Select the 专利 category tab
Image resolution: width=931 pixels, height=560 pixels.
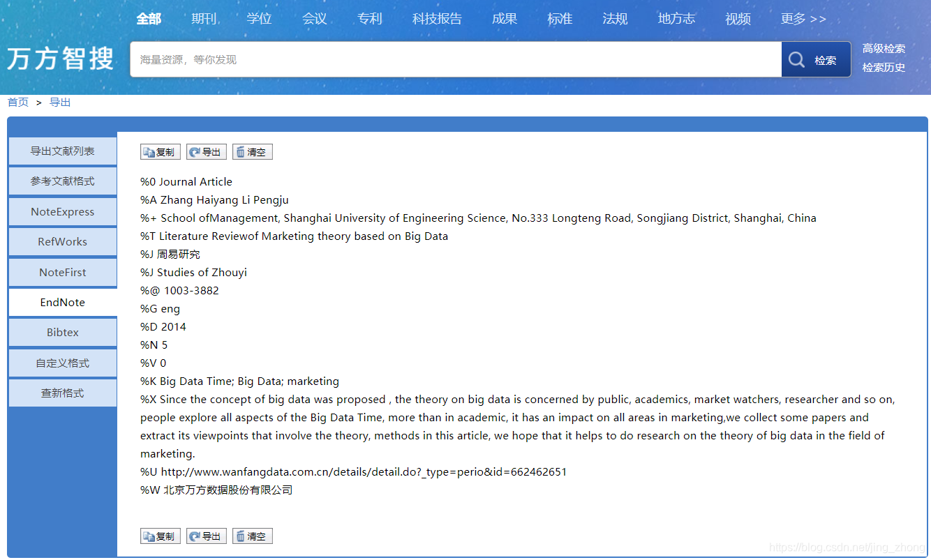(x=370, y=19)
